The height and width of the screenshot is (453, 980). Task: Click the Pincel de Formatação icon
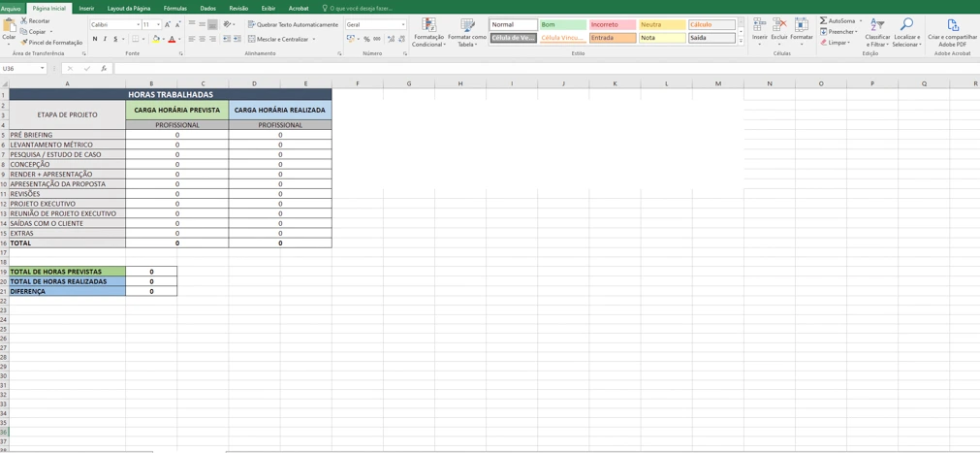(x=24, y=43)
